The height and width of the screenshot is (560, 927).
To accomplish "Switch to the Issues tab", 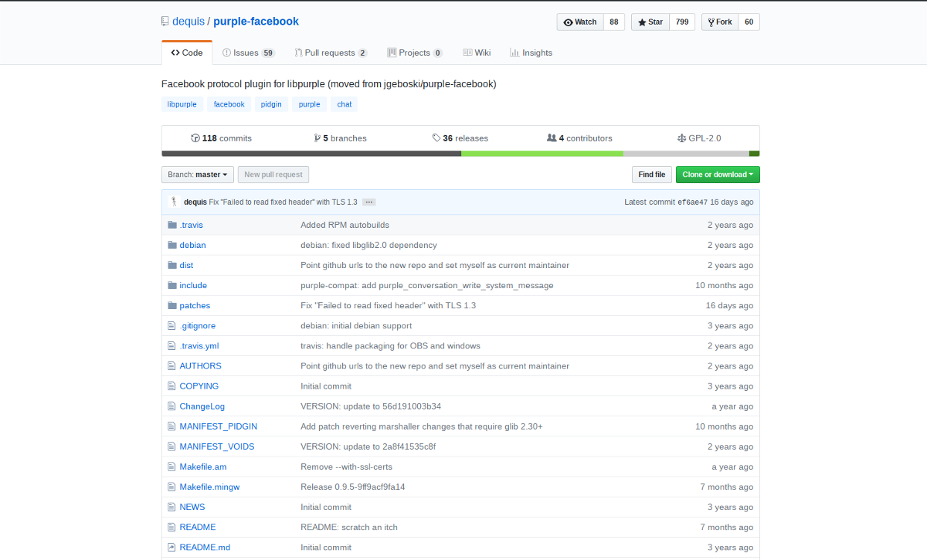I will tap(247, 53).
